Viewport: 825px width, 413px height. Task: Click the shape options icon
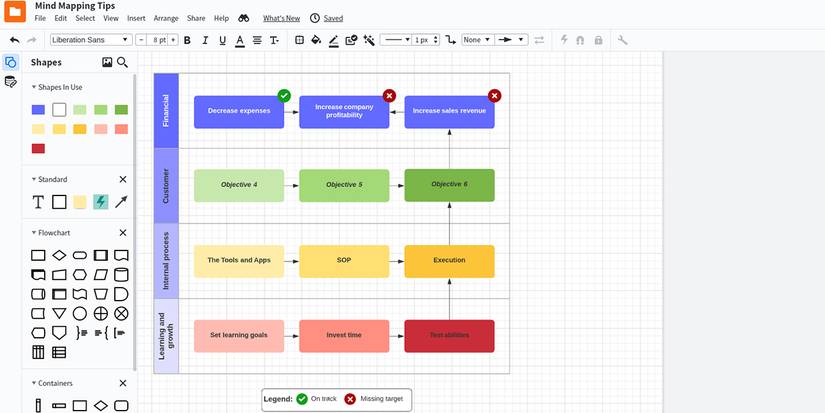coord(299,40)
